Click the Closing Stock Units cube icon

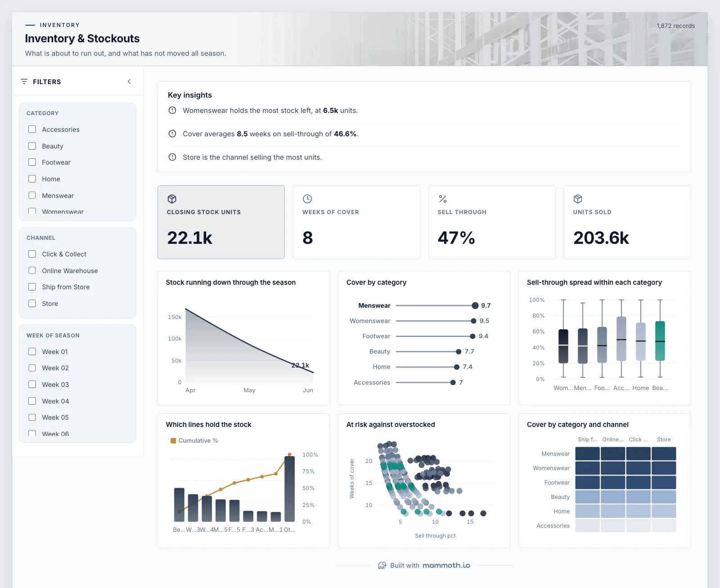coord(172,199)
